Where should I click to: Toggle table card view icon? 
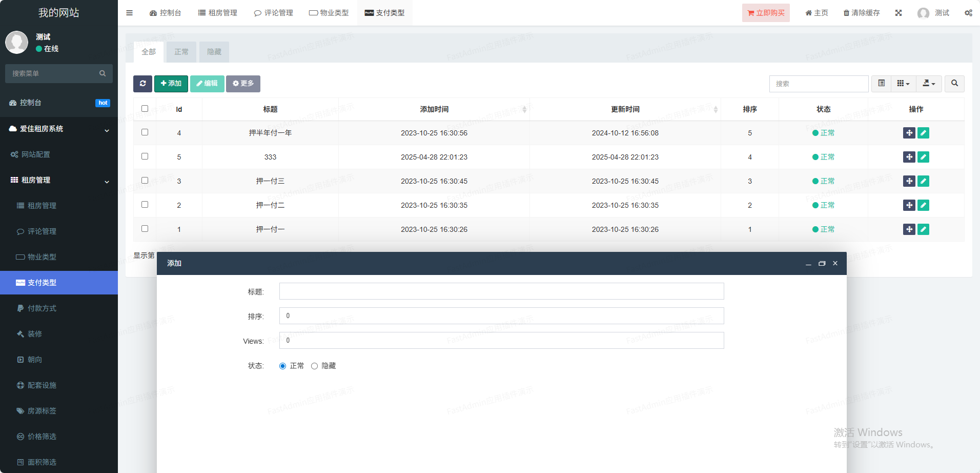[x=881, y=84]
